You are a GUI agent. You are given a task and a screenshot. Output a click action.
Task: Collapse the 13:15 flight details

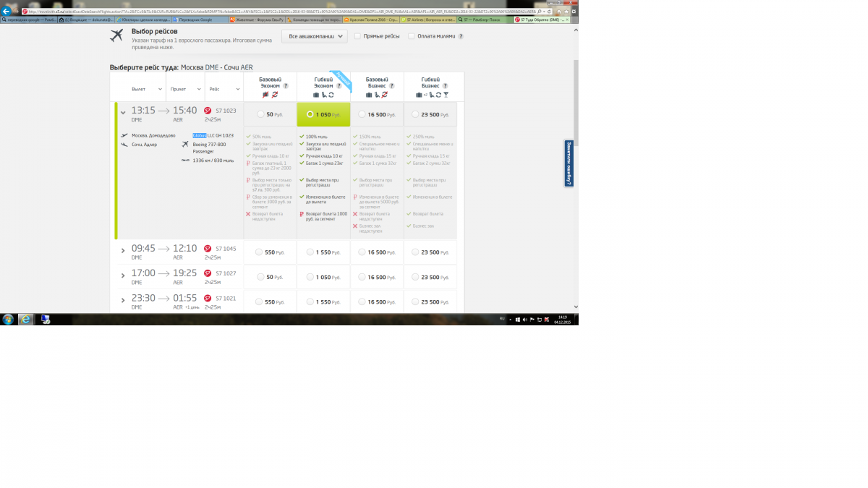pyautogui.click(x=123, y=113)
